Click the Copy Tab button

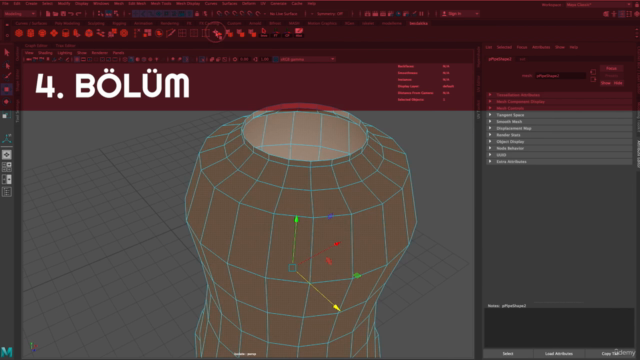pos(611,353)
